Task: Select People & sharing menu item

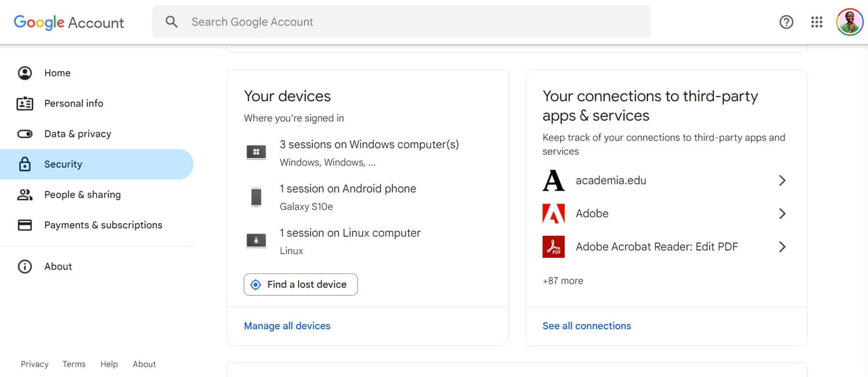Action: point(82,194)
